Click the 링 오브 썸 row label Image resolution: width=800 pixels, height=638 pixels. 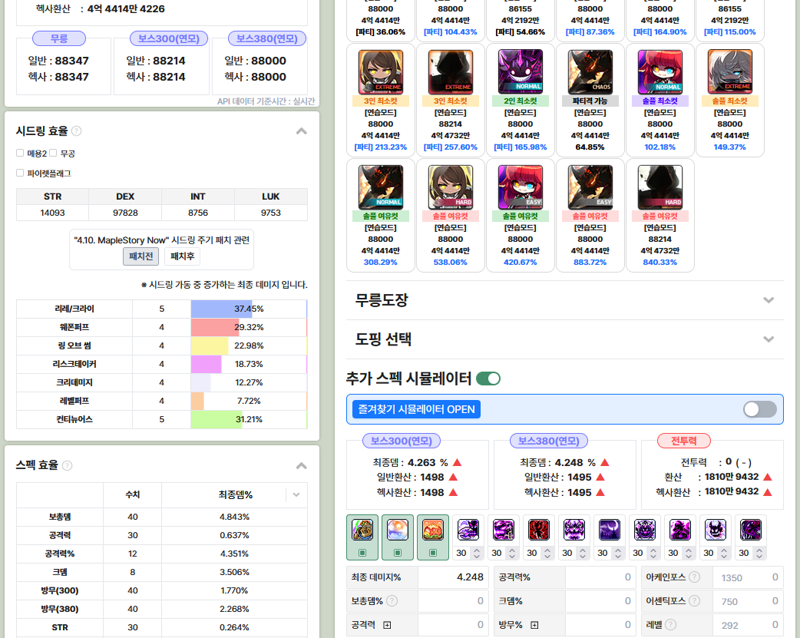(x=74, y=346)
